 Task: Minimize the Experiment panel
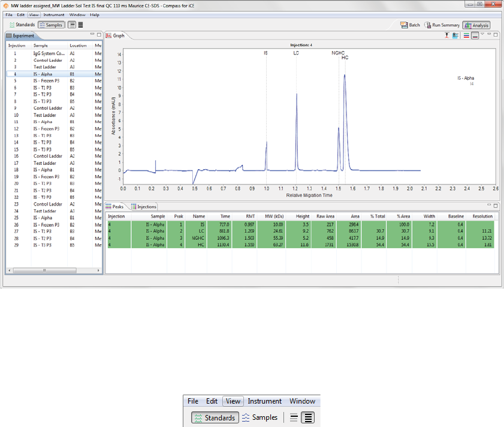[92, 35]
